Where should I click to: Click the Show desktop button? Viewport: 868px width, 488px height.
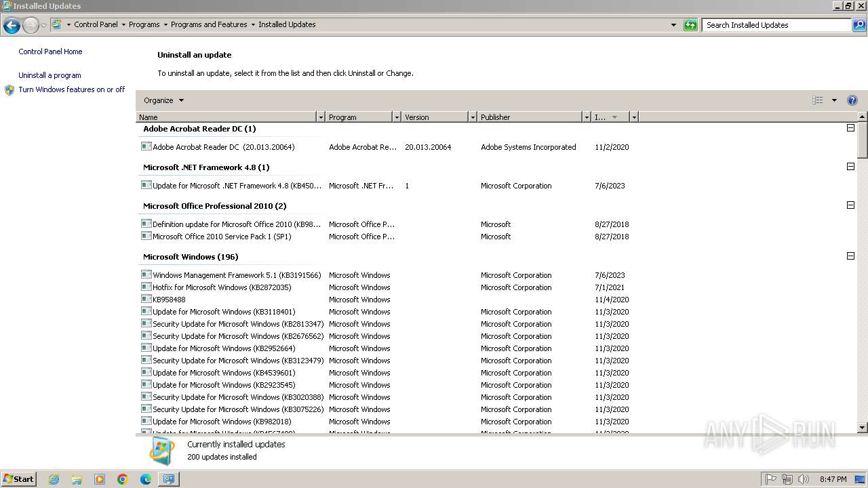point(860,479)
